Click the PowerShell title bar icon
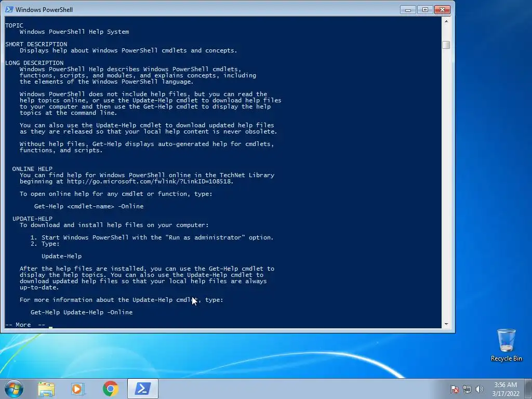The height and width of the screenshot is (399, 532). point(9,9)
